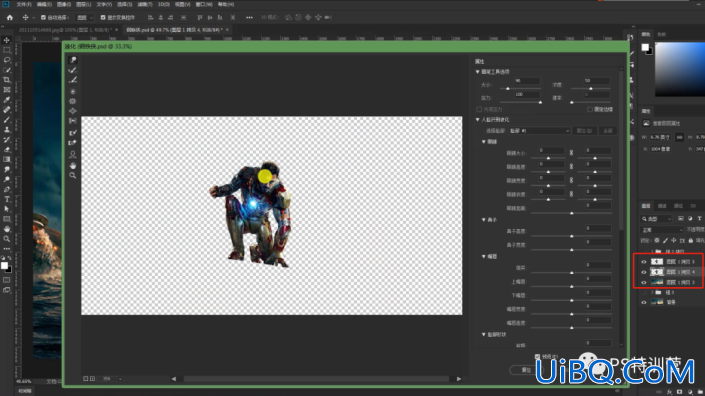Viewport: 705px width, 396px height.
Task: Hide layer 图层 1 拷贝 4 via eye icon
Action: tap(643, 272)
